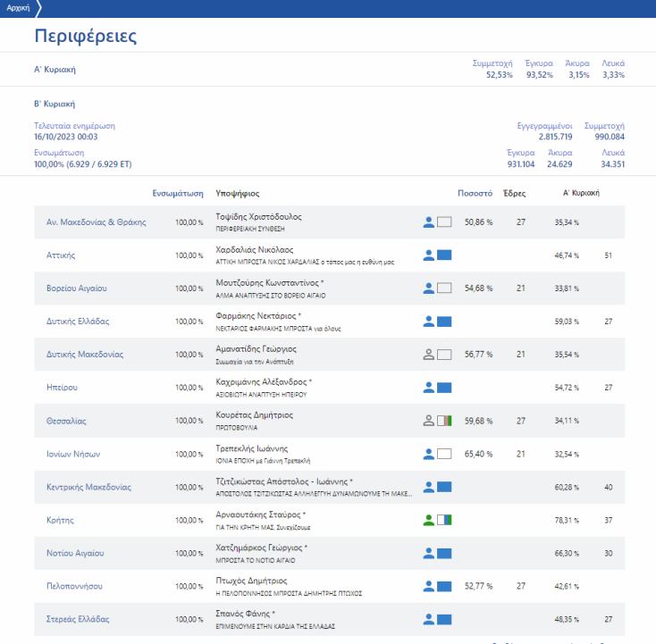Viewport: 656px width, 644px height.
Task: Click blue color box in Δυτικής Ελλάδας row
Action: pyautogui.click(x=444, y=322)
